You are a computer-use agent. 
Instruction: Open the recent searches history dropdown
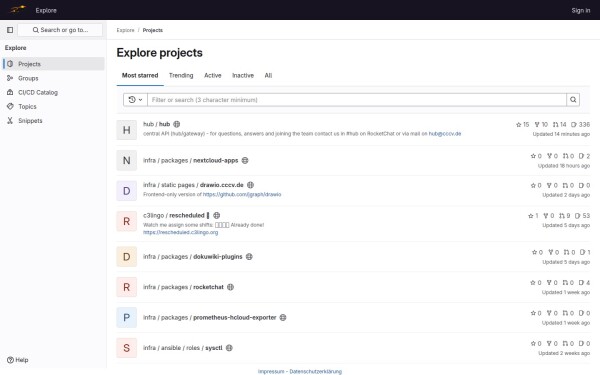[x=135, y=99]
